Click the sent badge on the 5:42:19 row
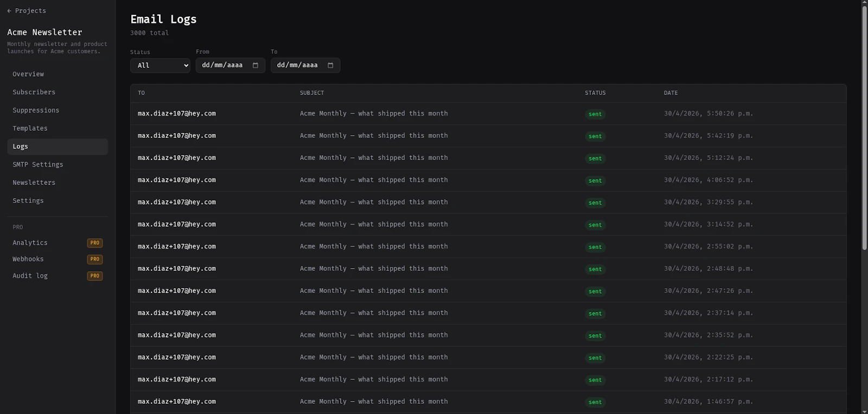 (x=595, y=137)
